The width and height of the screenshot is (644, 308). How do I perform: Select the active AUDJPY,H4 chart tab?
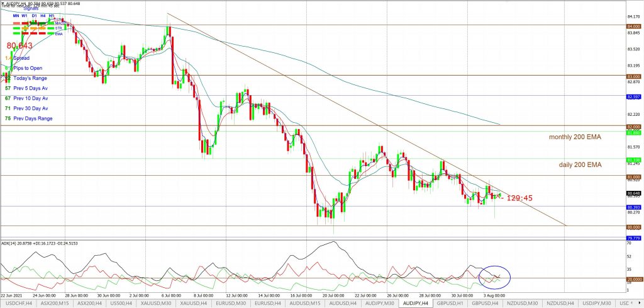point(414,304)
